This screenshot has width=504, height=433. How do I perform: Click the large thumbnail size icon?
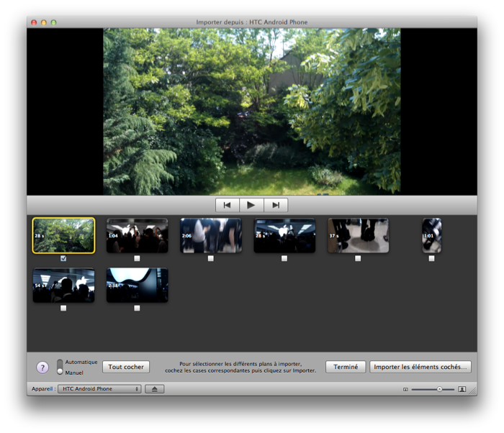tap(462, 389)
